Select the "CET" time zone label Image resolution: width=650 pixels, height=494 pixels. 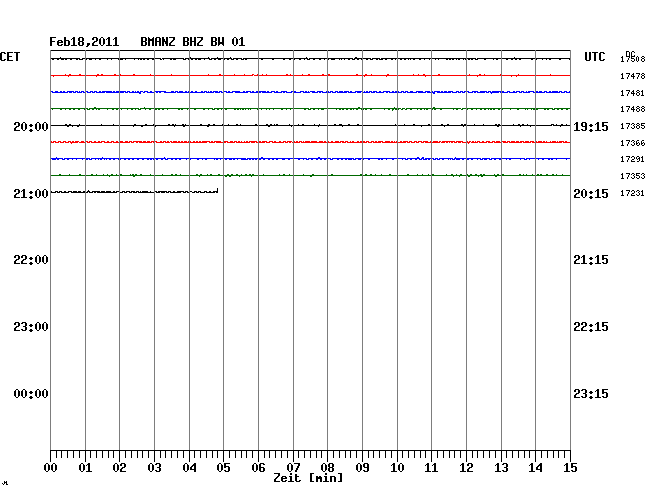[10, 57]
